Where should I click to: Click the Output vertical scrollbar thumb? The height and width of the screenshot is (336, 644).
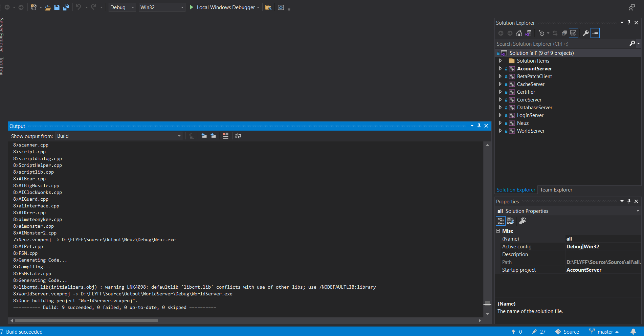(487, 303)
